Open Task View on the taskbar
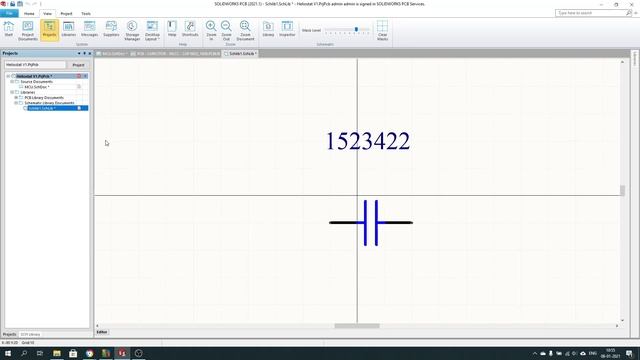 (x=40, y=353)
